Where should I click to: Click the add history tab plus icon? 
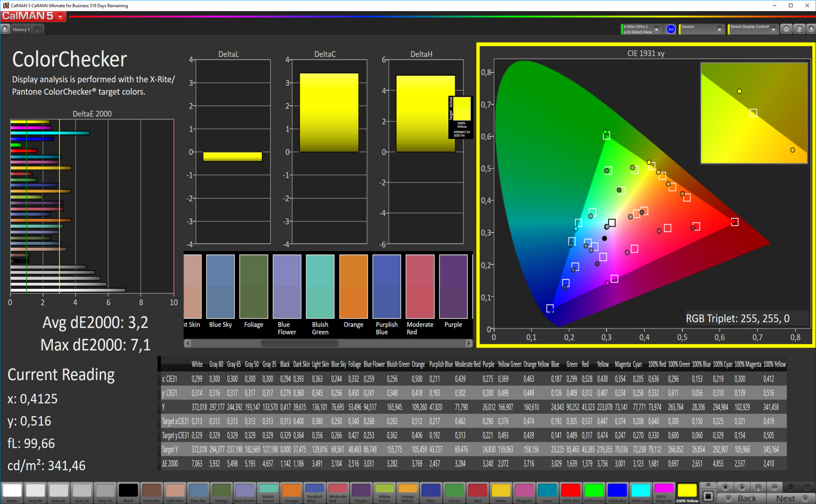coord(38,30)
